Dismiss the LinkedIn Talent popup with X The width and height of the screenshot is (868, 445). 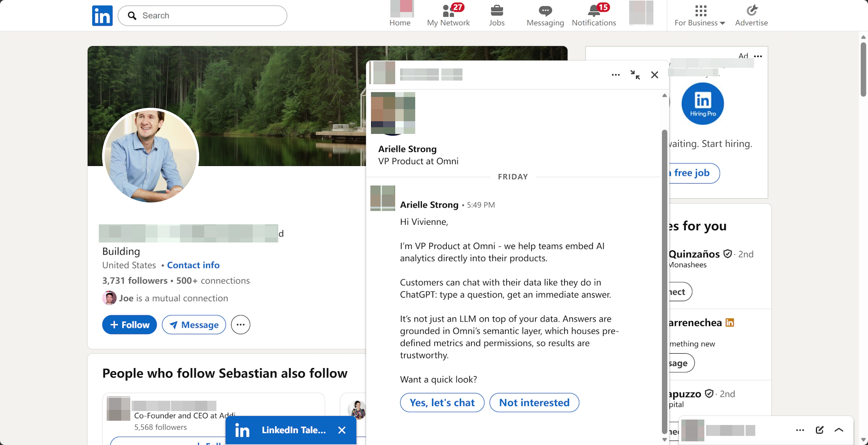(342, 430)
